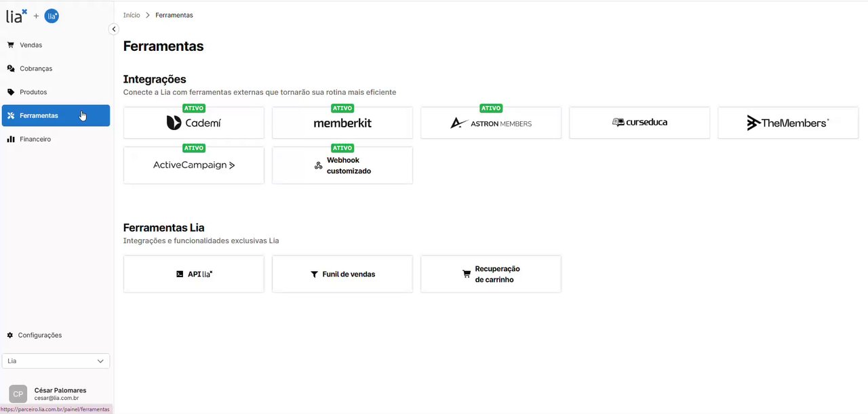
Task: Click the Financeiro bar chart icon
Action: click(11, 140)
